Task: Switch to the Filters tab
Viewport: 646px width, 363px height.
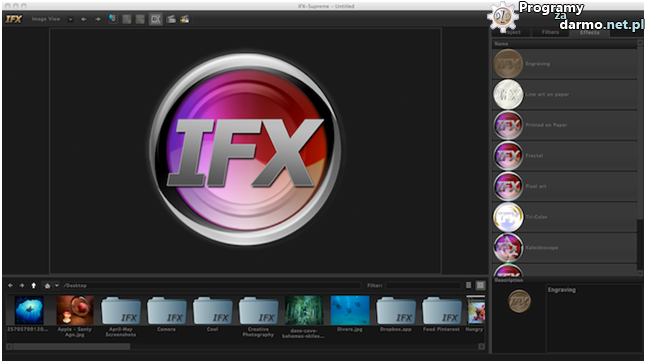Action: click(550, 32)
